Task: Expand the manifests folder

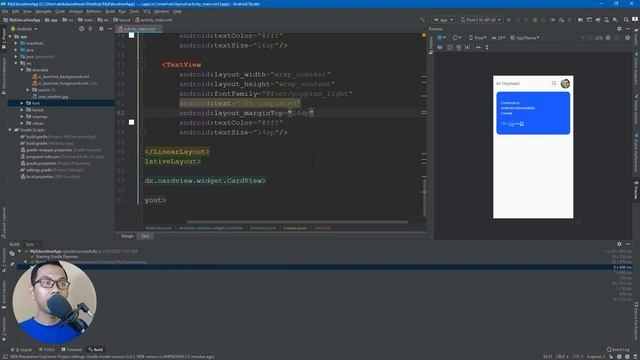Action: 16,43
